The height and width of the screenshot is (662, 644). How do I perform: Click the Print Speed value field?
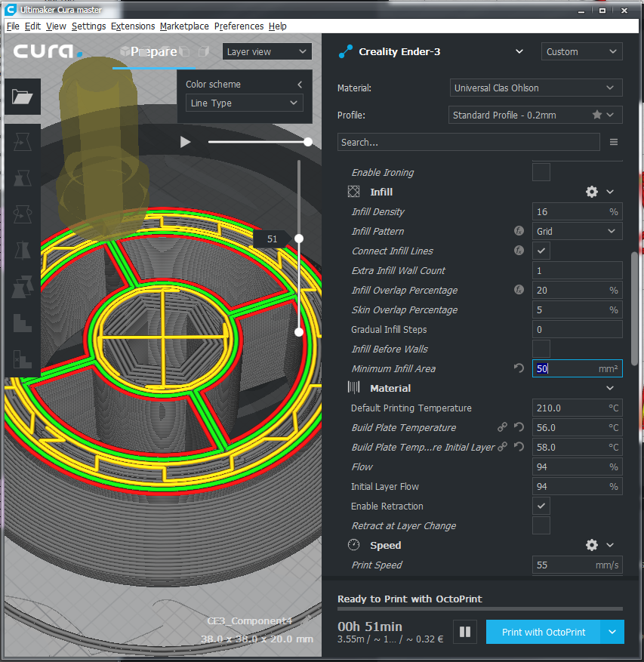click(x=577, y=565)
